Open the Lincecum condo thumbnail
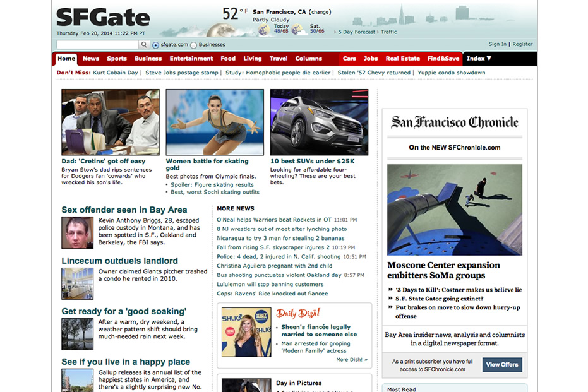Screen dimensions: 588x392 tap(77, 283)
